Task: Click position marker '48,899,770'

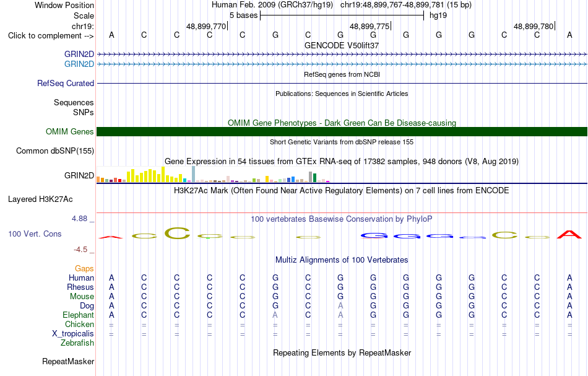Action: 206,26
